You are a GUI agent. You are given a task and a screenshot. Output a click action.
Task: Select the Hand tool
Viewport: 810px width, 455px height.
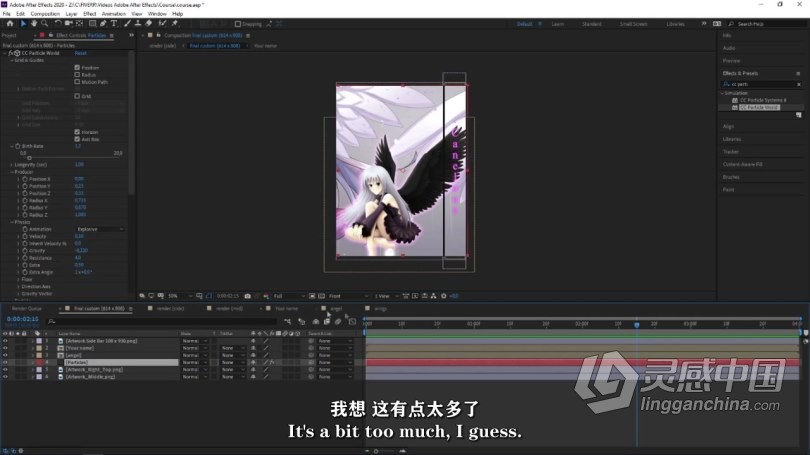click(34, 24)
